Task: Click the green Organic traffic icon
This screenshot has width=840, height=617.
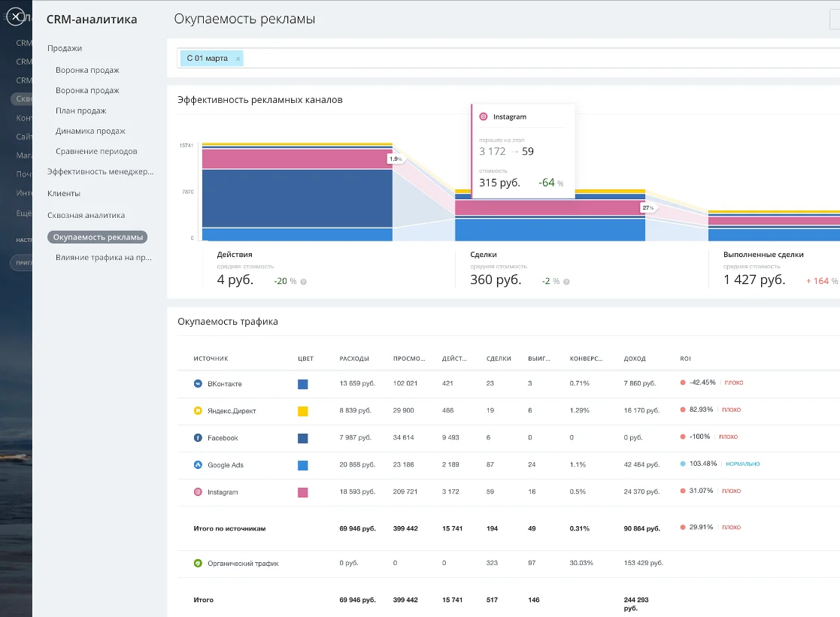Action: click(x=198, y=563)
